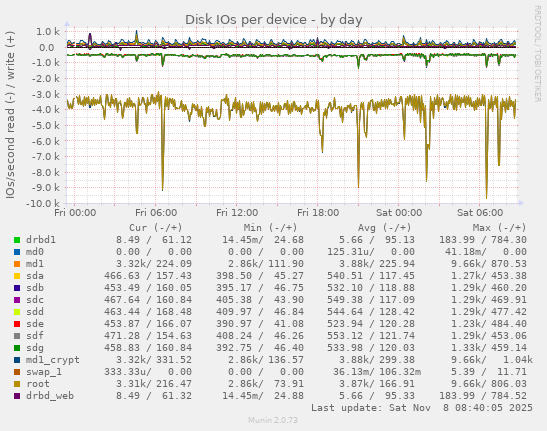Click the Munin 2.0.73 version text
The image size is (547, 431).
point(273,420)
